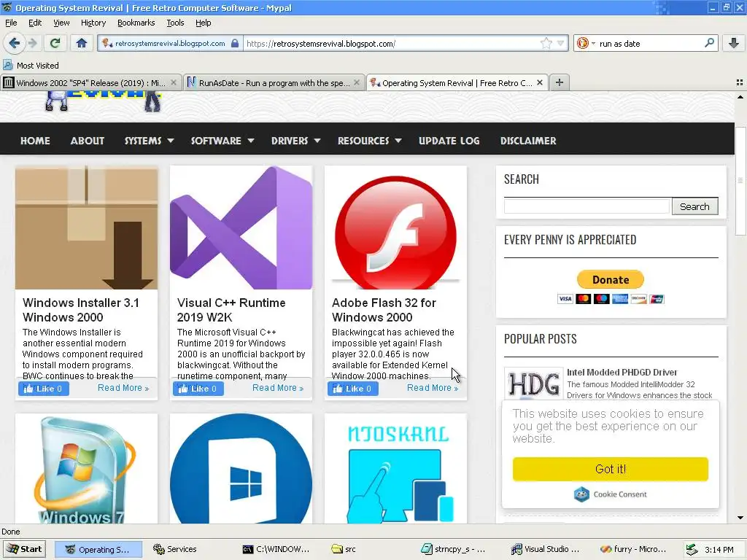The image size is (747, 560).
Task: Click the Visual Studio logo thumbnail
Action: (241, 227)
